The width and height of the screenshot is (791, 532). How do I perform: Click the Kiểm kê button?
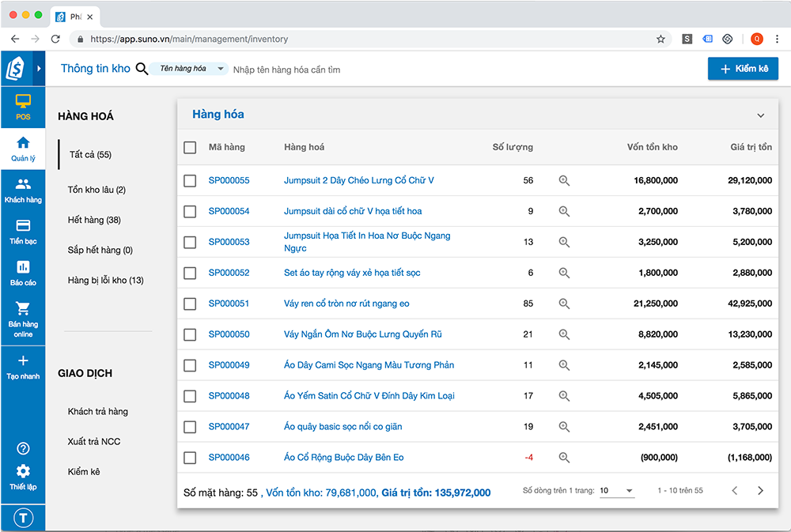743,70
